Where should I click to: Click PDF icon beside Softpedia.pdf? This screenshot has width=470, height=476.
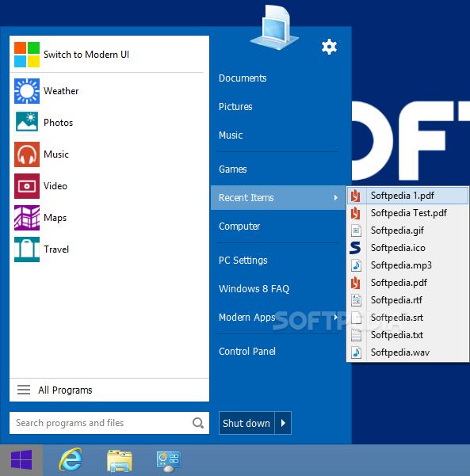pos(356,283)
